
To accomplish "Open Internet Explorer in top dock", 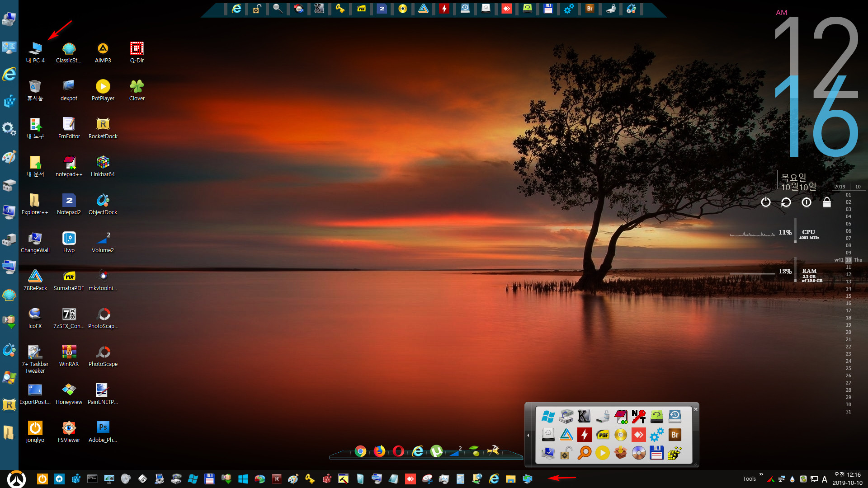I will point(236,9).
